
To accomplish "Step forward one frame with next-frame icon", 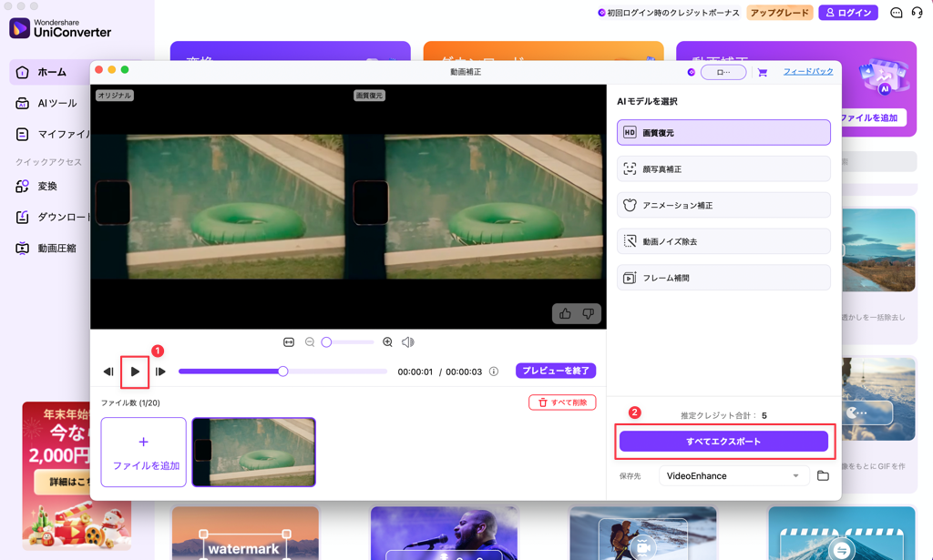I will 162,371.
